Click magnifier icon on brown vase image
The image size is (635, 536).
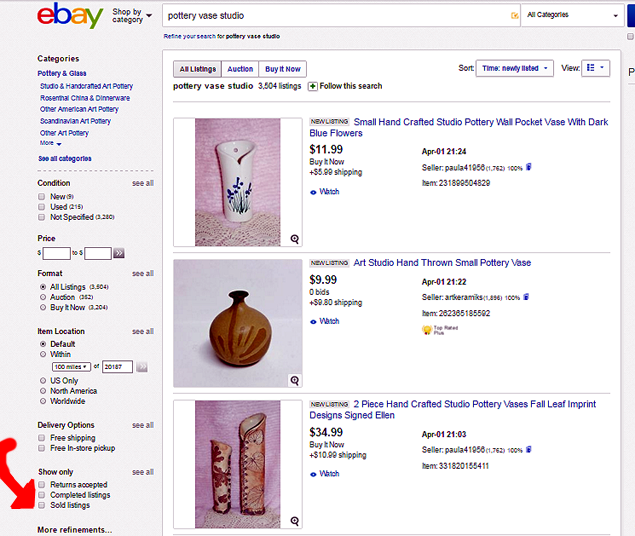[x=295, y=380]
